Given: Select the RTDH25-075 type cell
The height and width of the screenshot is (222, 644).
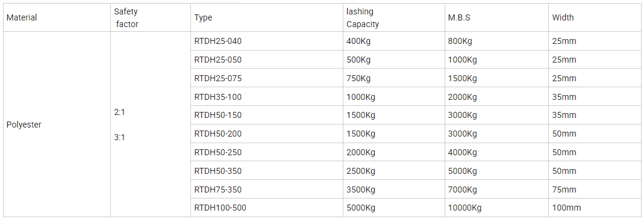Looking at the screenshot, I should pos(217,78).
